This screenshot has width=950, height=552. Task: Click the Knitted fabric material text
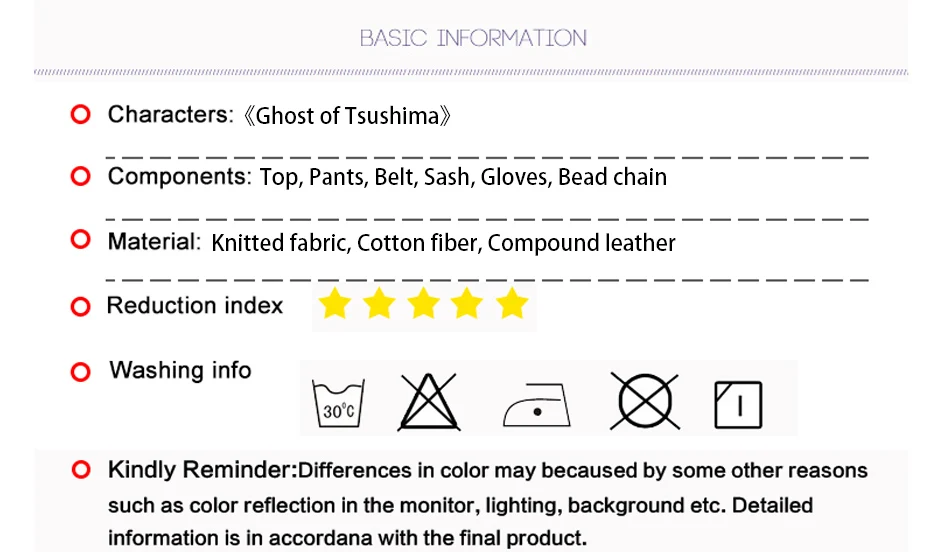281,243
